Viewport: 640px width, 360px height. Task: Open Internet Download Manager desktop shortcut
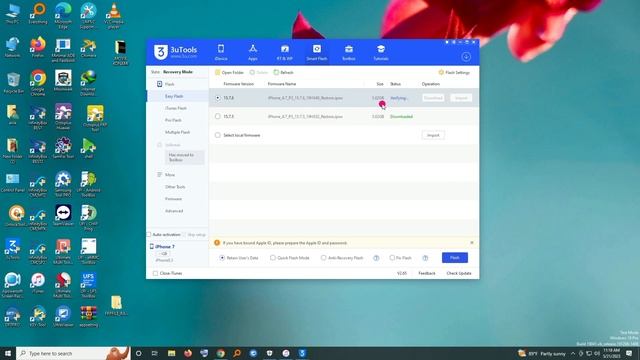pos(88,82)
